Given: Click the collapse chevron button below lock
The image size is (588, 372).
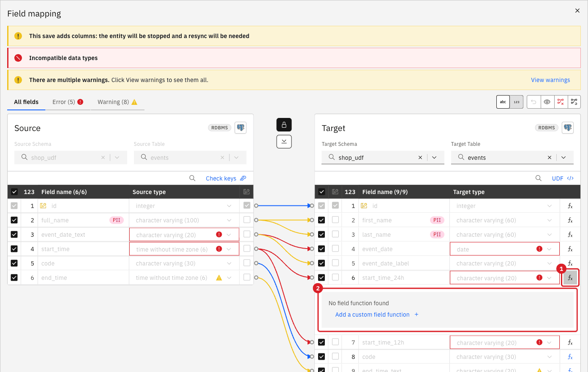Looking at the screenshot, I should coord(284,142).
